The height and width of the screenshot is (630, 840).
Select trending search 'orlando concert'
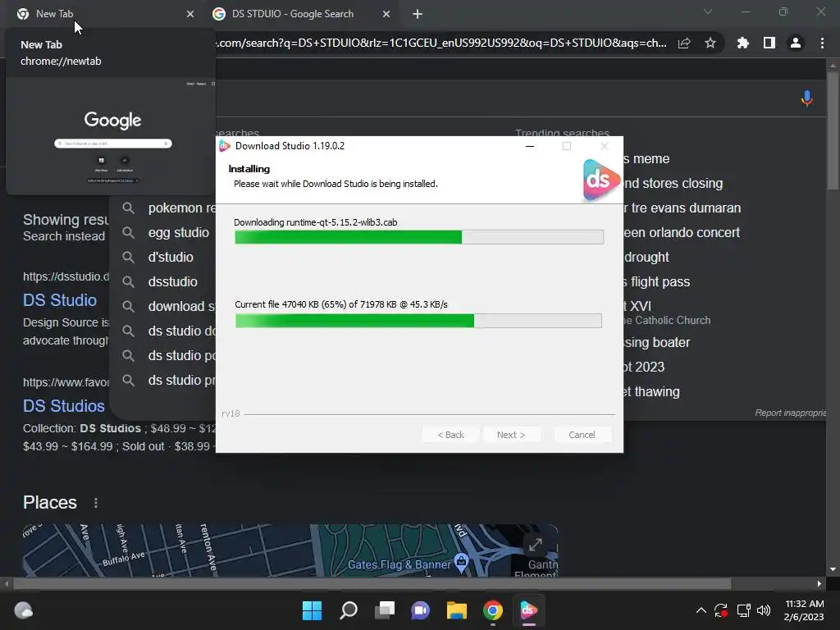click(x=682, y=232)
